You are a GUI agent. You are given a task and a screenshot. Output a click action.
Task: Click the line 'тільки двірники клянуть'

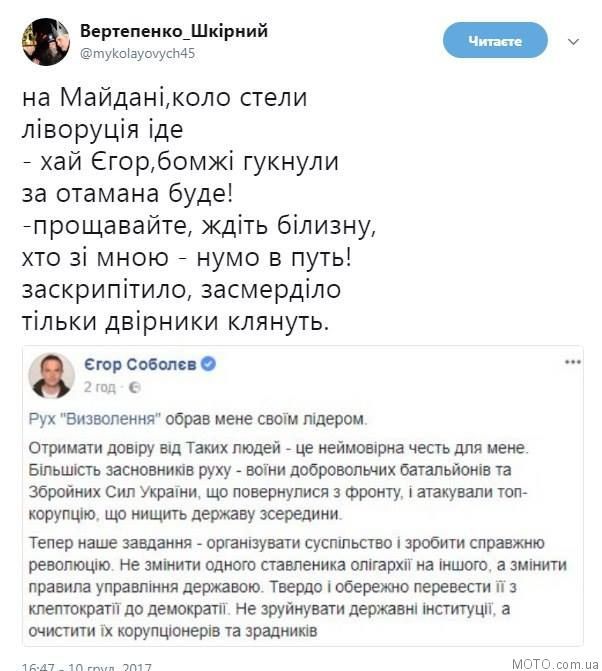click(175, 322)
